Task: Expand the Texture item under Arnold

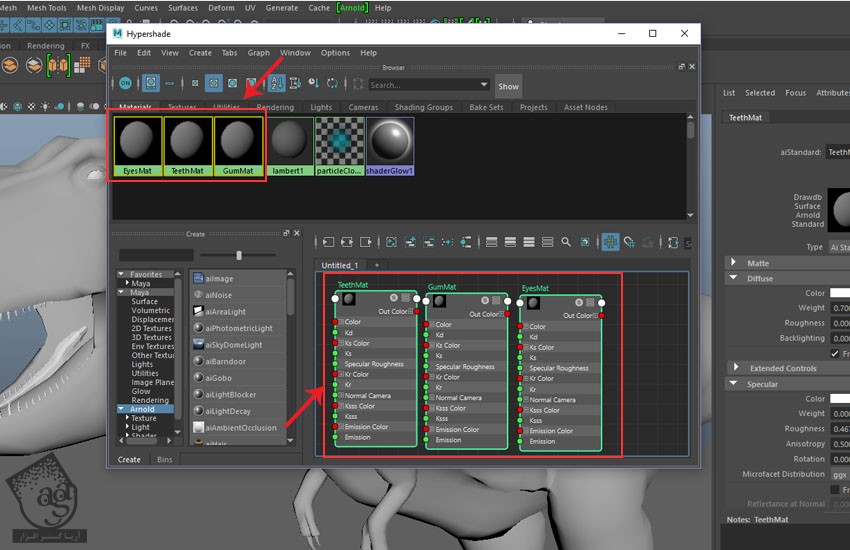Action: (127, 418)
